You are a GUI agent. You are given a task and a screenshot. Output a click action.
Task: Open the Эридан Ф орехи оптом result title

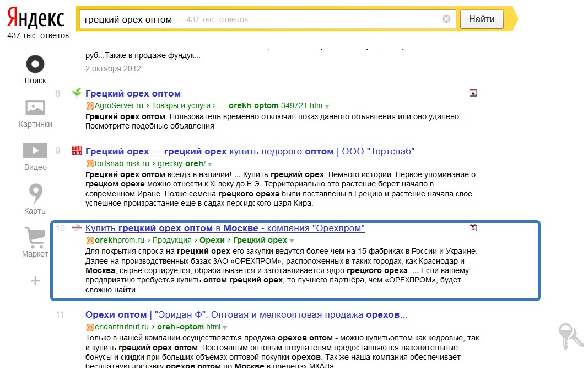[x=246, y=314]
